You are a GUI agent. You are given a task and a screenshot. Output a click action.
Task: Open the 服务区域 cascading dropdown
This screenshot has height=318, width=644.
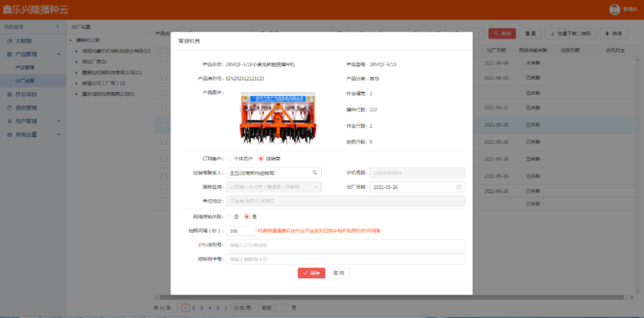click(x=274, y=187)
